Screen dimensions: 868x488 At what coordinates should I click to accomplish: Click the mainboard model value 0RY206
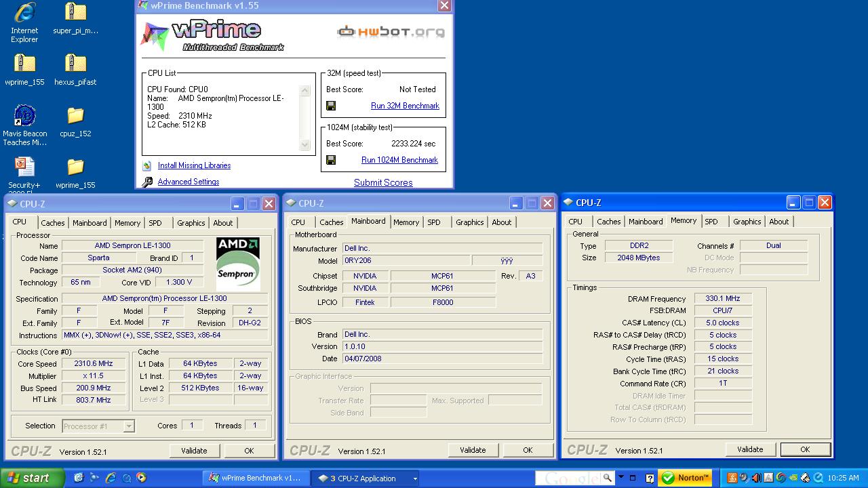tap(406, 261)
